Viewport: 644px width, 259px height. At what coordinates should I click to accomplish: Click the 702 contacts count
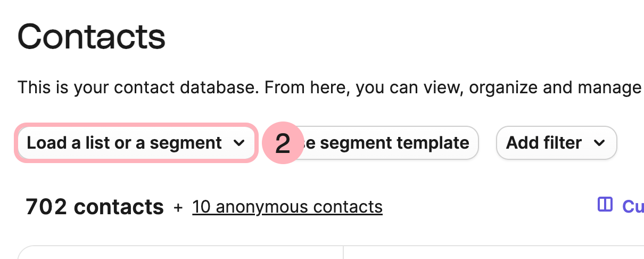pos(94,207)
